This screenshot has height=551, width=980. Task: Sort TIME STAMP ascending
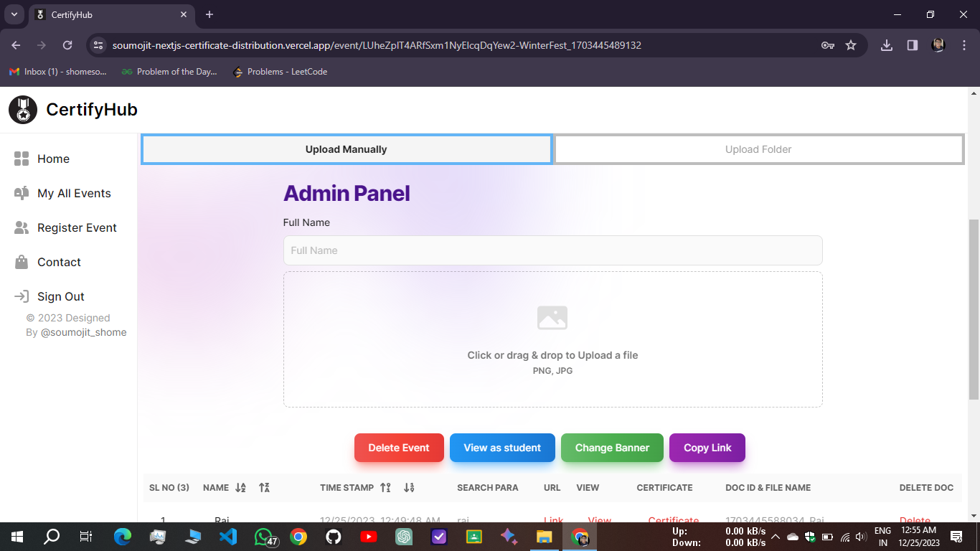[x=385, y=487]
